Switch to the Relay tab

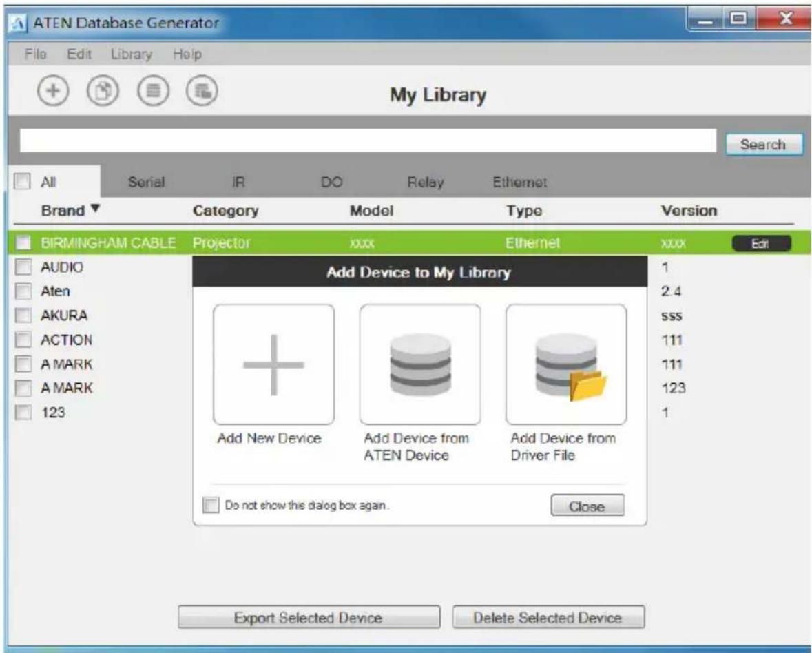pyautogui.click(x=425, y=182)
